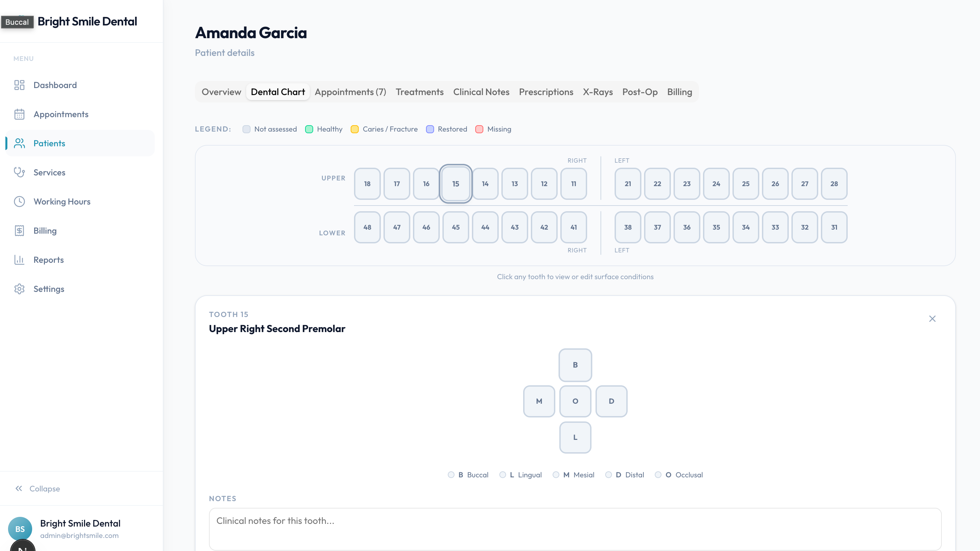Select tooth 26 in upper left
This screenshot has height=551, width=980.
coord(775,184)
